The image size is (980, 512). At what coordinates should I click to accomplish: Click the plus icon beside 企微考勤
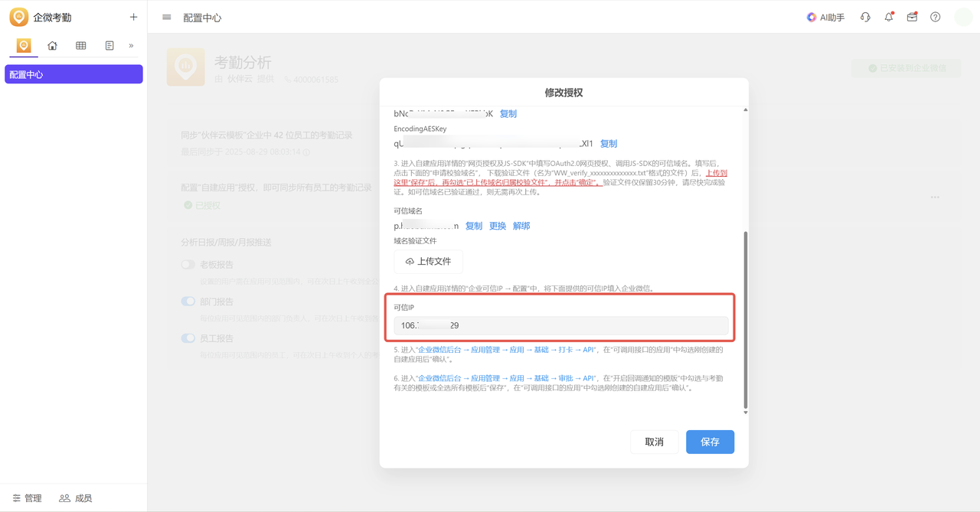coord(133,17)
